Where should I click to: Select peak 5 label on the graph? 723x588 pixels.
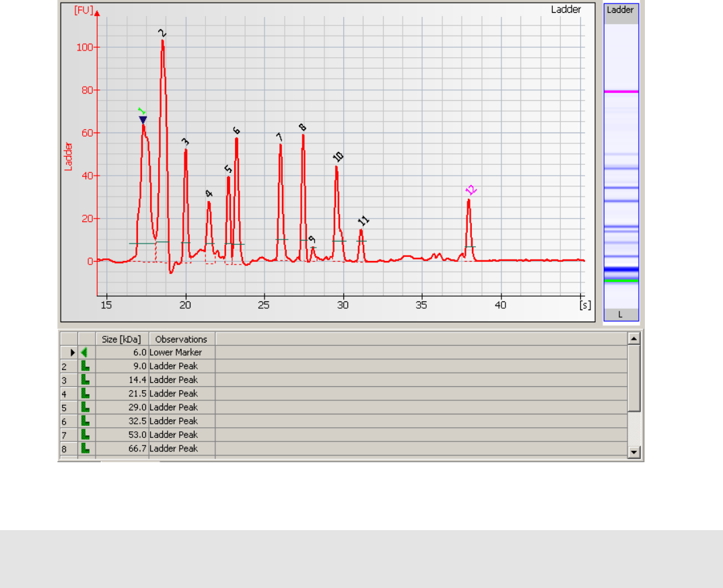tap(228, 170)
